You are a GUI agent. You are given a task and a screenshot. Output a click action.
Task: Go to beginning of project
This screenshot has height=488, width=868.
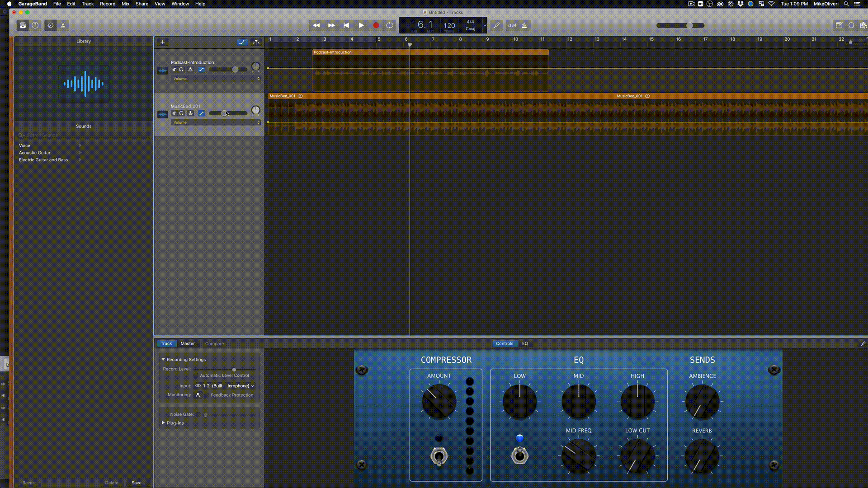(346, 26)
